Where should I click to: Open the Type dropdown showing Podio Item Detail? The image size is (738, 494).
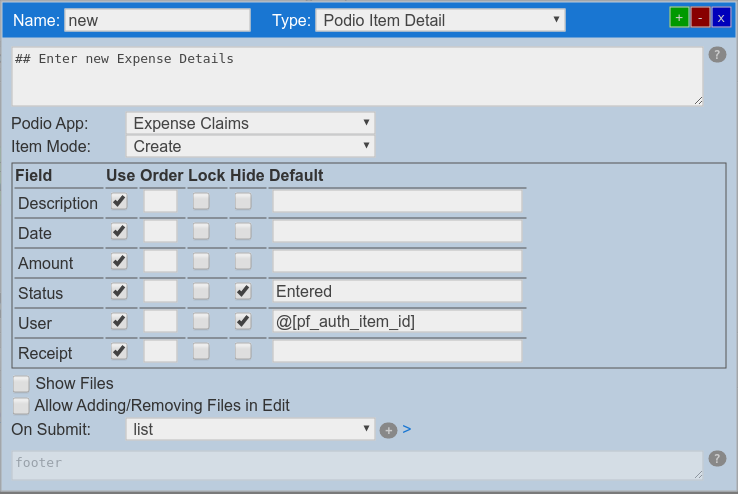440,20
